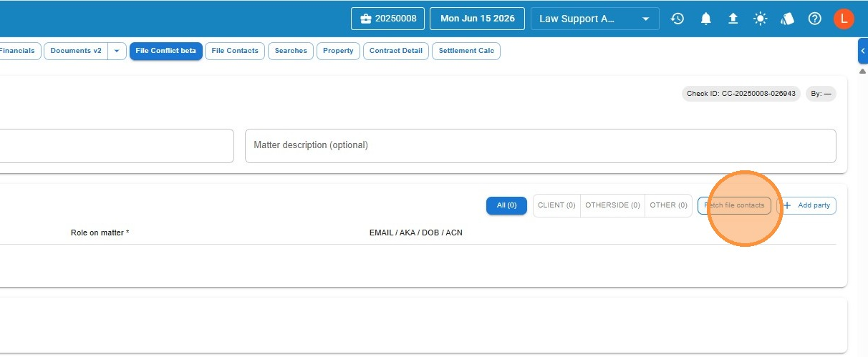The image size is (868, 357).
Task: Select the File Conflict beta tab
Action: coord(165,51)
